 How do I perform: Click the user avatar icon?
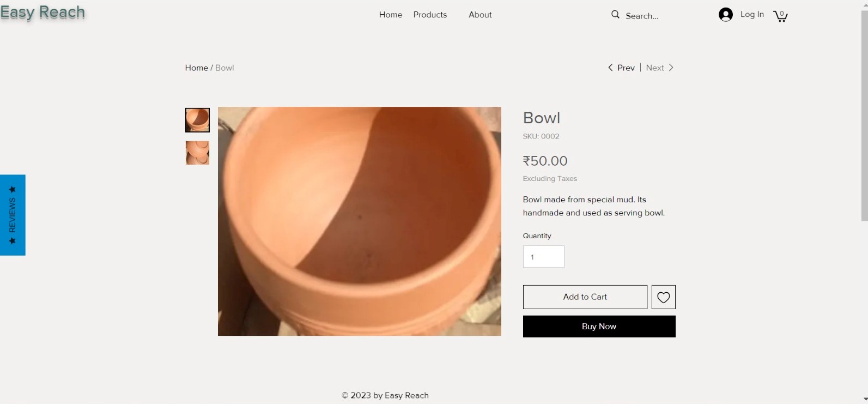click(x=725, y=15)
